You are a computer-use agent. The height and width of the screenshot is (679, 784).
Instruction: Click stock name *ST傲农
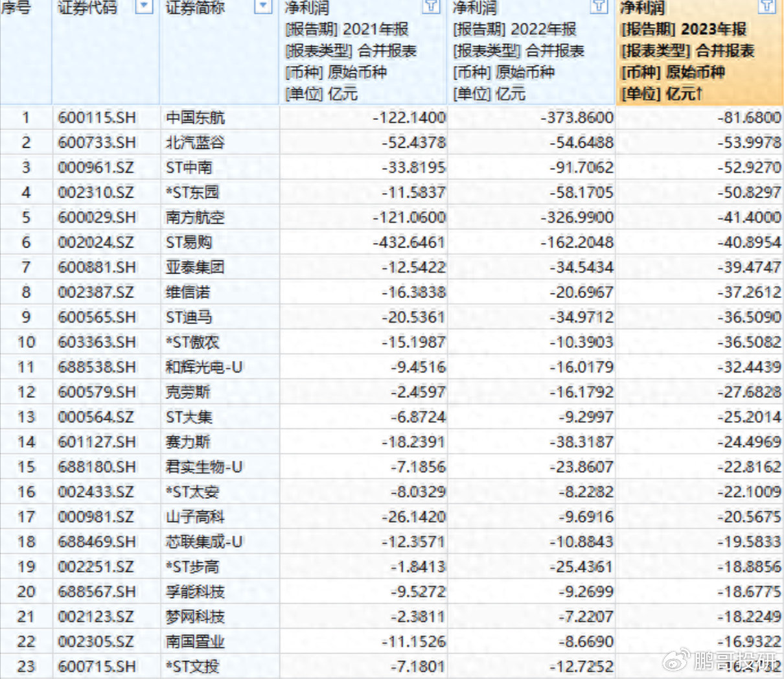(192, 342)
